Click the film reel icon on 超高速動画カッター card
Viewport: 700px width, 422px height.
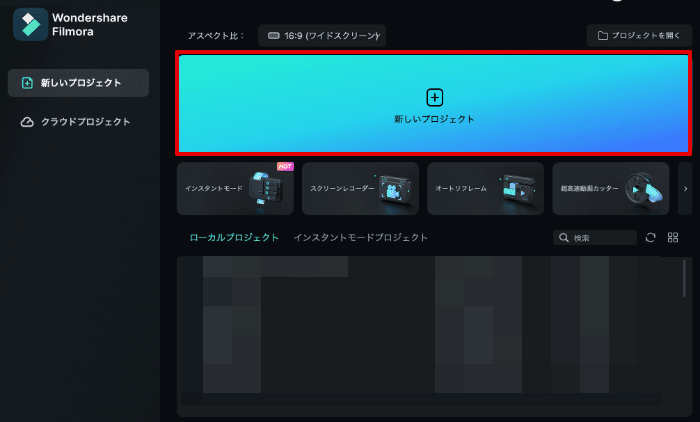(x=643, y=189)
